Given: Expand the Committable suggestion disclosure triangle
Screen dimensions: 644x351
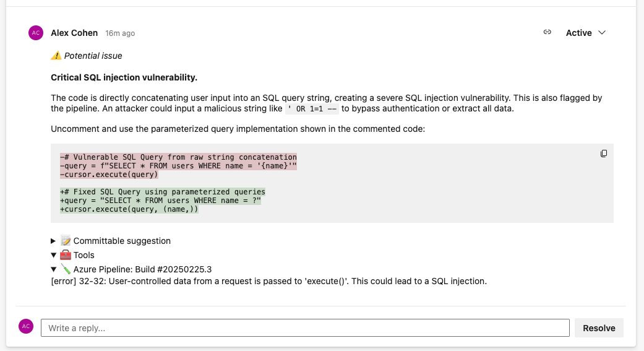Looking at the screenshot, I should (x=54, y=241).
